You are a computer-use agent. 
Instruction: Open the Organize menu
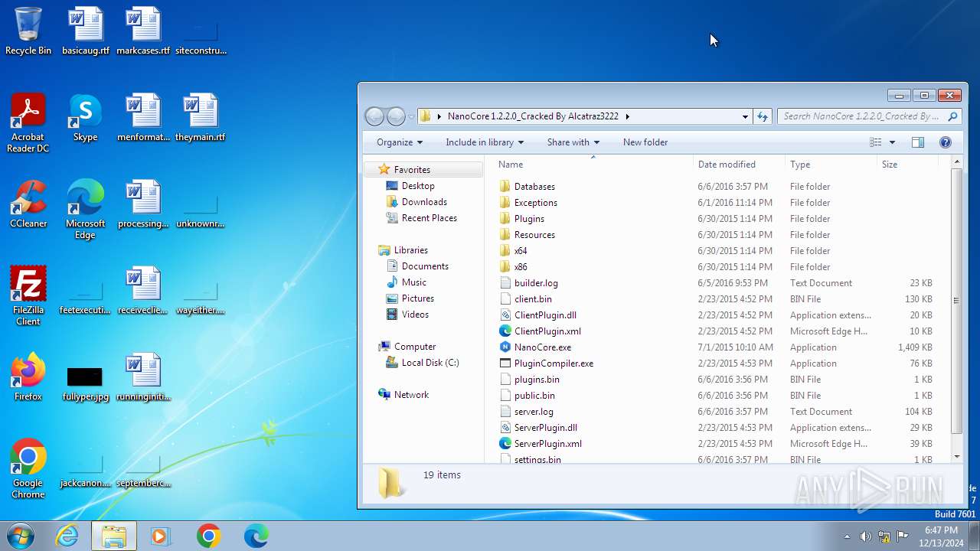coord(400,142)
